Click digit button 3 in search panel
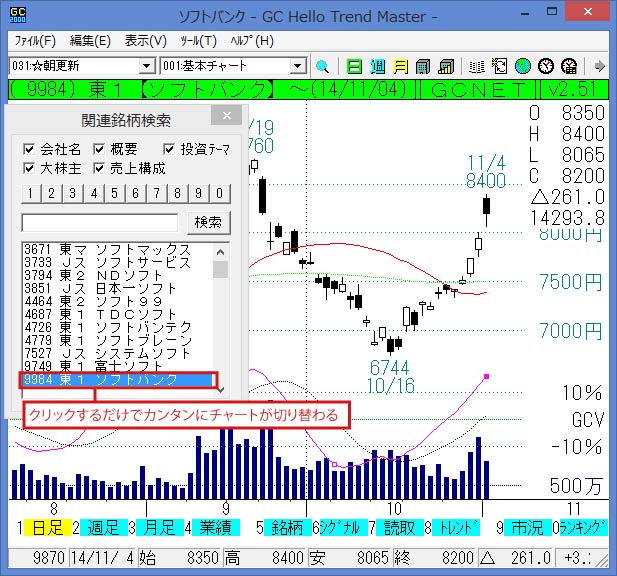This screenshot has height=576, width=617. tap(72, 193)
